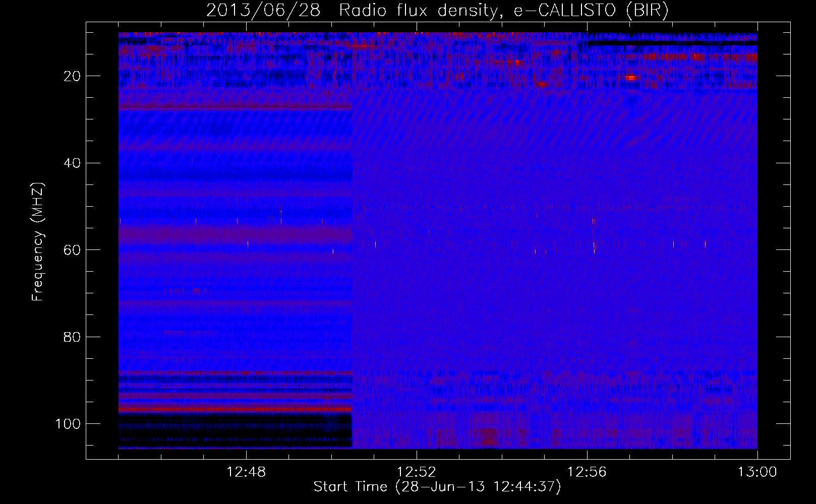Click the '40' frequency tick label
This screenshot has width=816, height=504.
click(x=72, y=163)
